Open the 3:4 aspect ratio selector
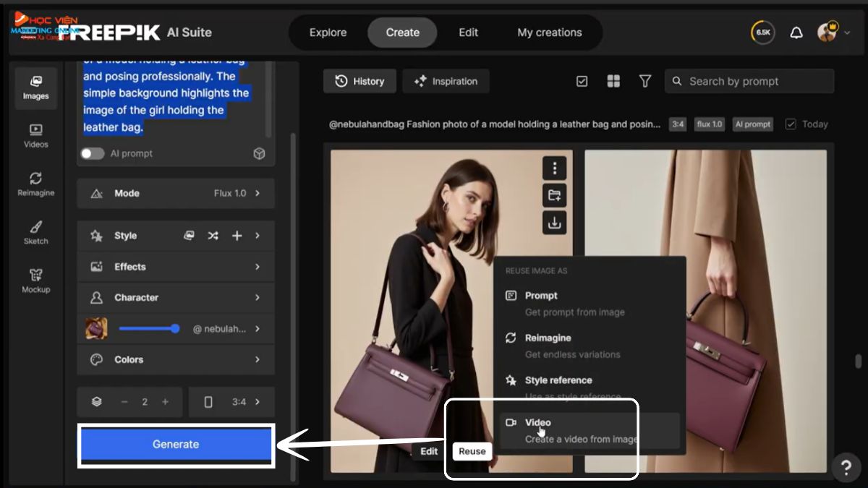This screenshot has height=488, width=868. click(231, 402)
